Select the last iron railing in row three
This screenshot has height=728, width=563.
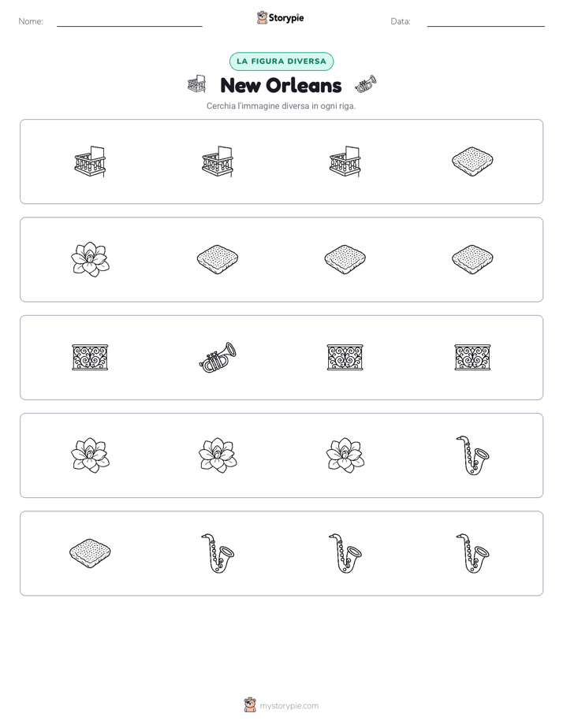(x=472, y=358)
